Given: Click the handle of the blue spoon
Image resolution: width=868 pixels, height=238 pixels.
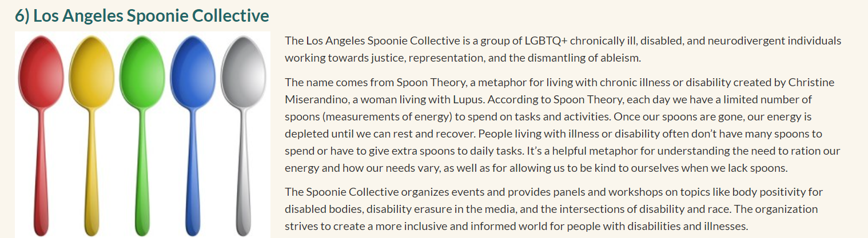Looking at the screenshot, I should pyautogui.click(x=193, y=171).
